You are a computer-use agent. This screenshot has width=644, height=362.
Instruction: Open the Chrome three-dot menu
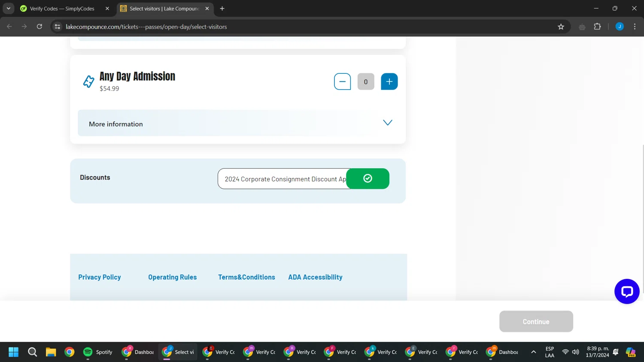click(x=635, y=27)
